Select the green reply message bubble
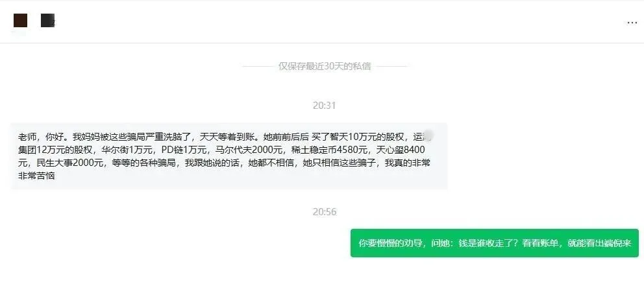644x304 pixels. pyautogui.click(x=495, y=243)
